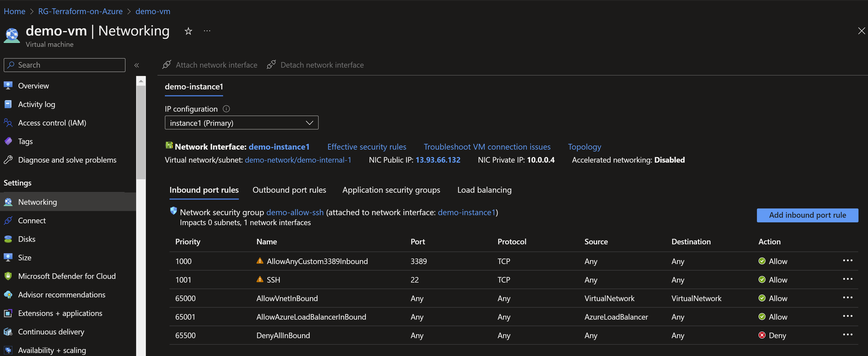Screen dimensions: 868x356
Task: Click the Connect icon in sidebar
Action: point(8,221)
